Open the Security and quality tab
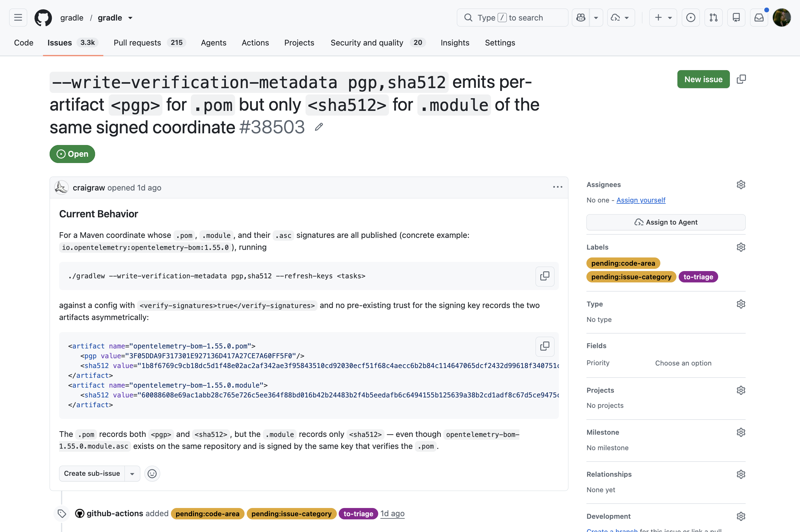This screenshot has height=532, width=800. pos(378,43)
